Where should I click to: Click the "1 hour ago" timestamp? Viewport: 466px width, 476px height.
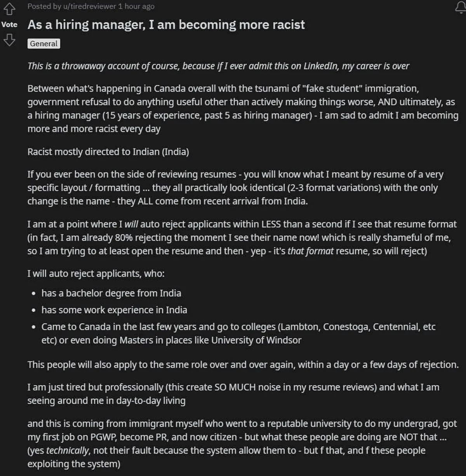point(136,6)
